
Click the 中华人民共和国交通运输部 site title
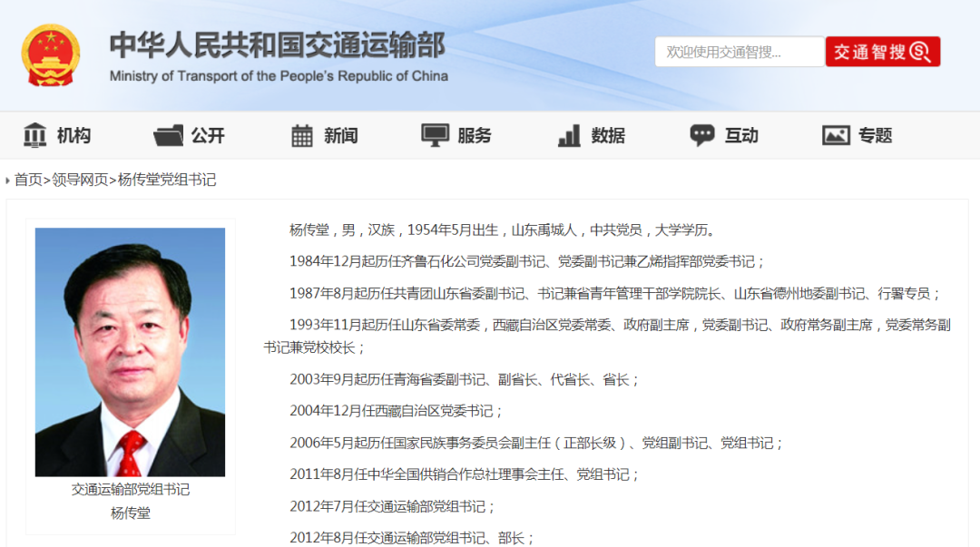278,45
